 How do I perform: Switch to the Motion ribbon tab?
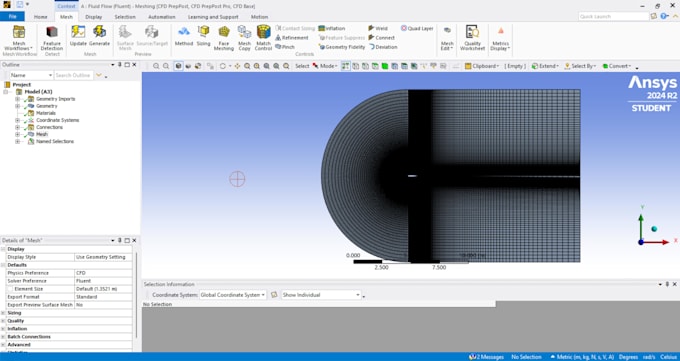tap(259, 17)
